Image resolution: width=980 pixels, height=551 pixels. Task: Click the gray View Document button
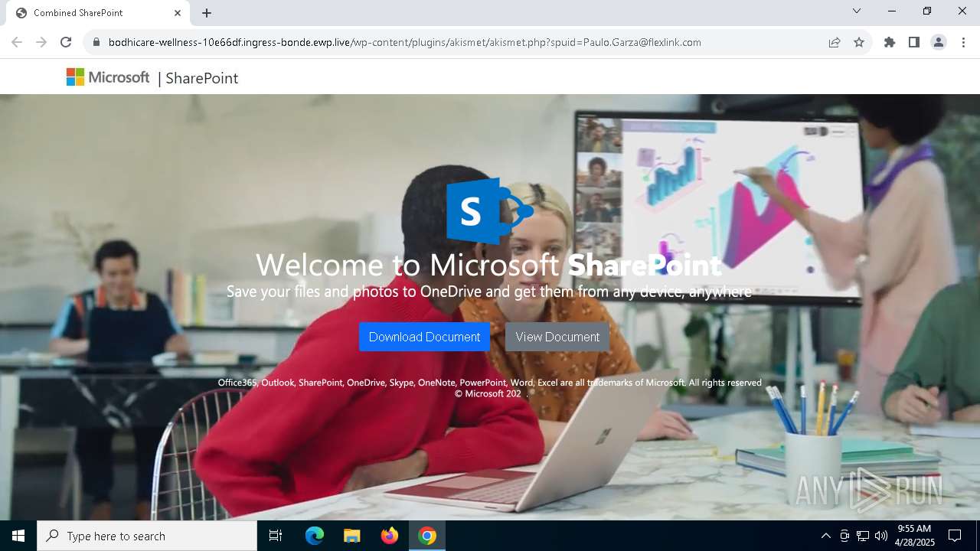pos(557,337)
